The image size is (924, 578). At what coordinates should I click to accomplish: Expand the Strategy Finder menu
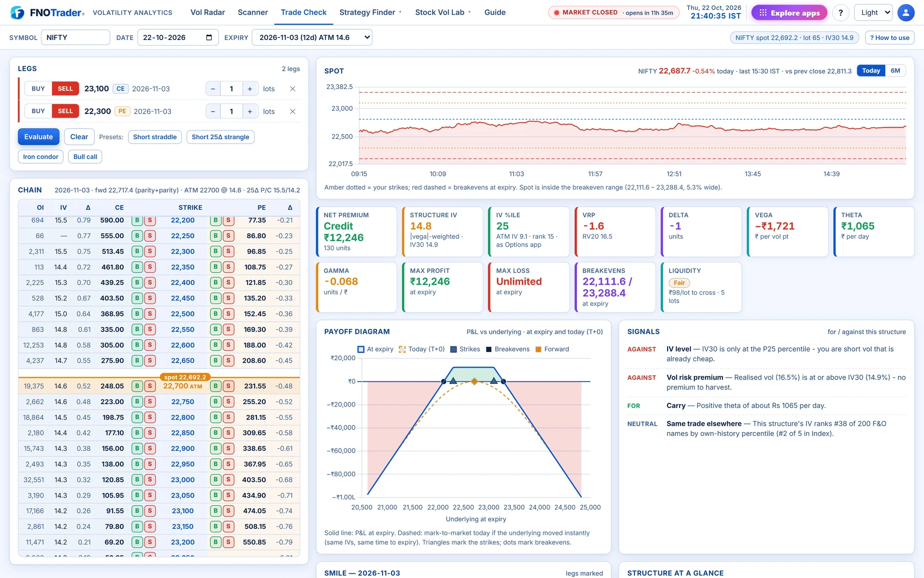click(x=370, y=13)
